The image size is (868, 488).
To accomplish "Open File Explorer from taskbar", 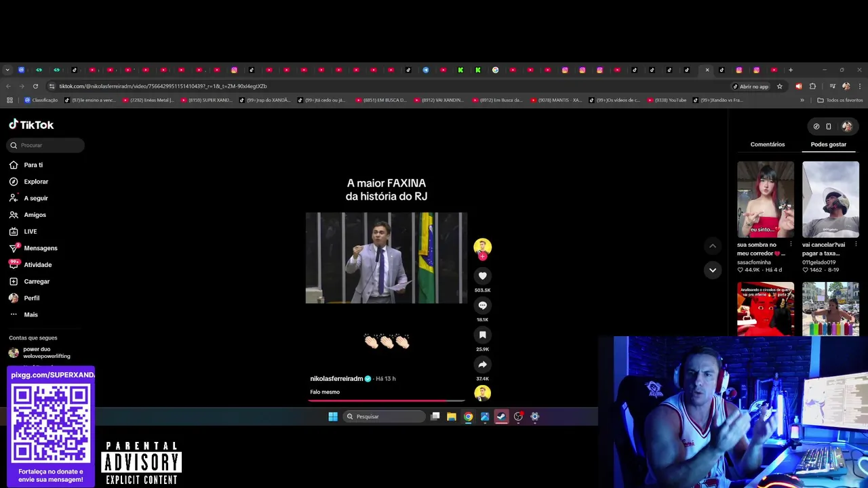I will click(x=452, y=417).
